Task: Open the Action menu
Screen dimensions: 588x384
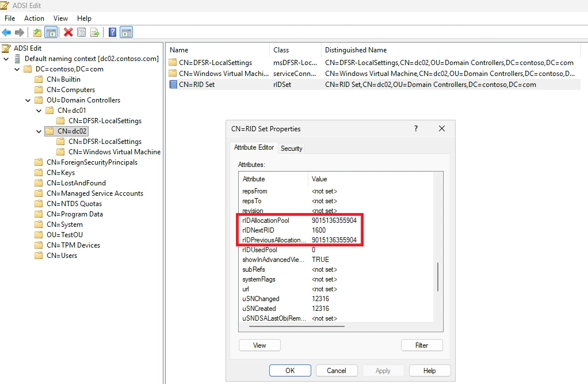Action: point(34,18)
